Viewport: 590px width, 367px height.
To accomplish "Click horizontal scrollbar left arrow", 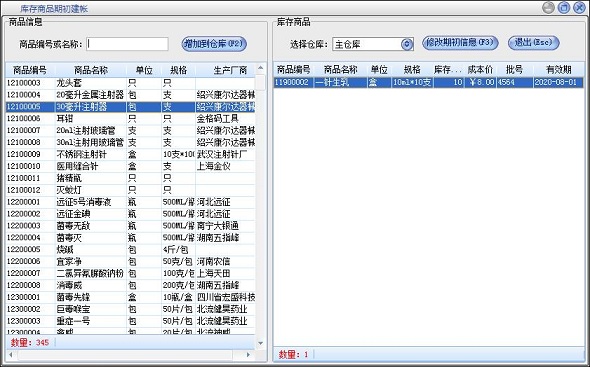I will click(x=11, y=355).
